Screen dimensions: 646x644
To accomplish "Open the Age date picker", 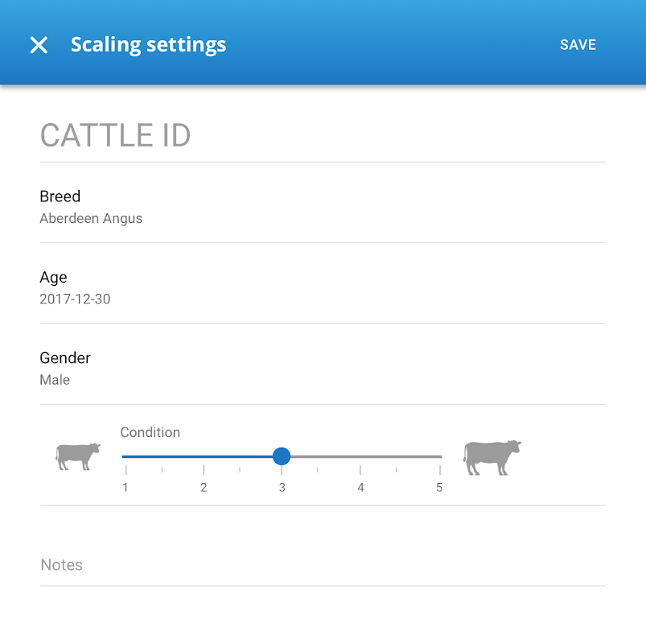I will (322, 287).
